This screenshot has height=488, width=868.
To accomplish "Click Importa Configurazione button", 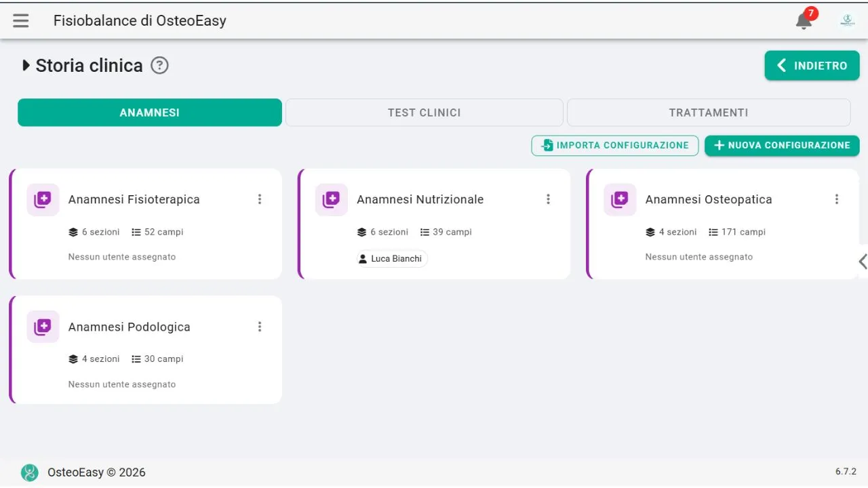I will coord(615,146).
